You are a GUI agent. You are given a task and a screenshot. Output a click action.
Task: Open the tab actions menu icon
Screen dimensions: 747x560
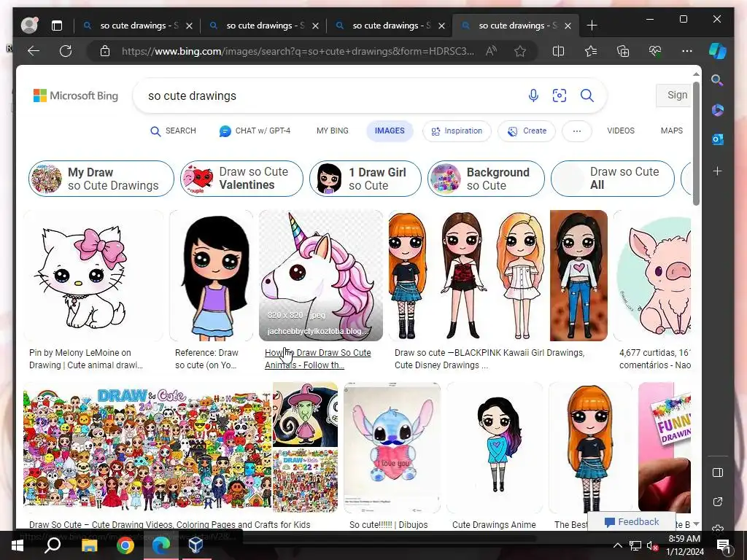tap(57, 26)
